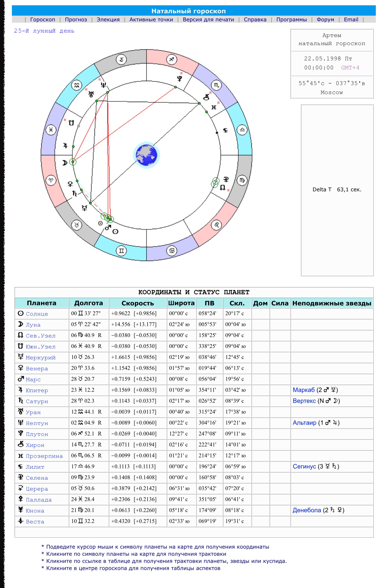
Task: Open the Справка menu item
Action: tap(255, 19)
